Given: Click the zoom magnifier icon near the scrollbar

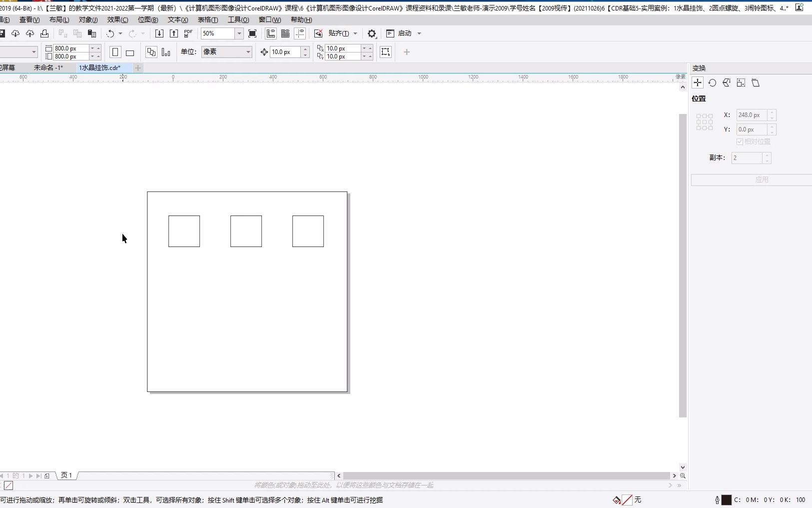Looking at the screenshot, I should (x=683, y=476).
